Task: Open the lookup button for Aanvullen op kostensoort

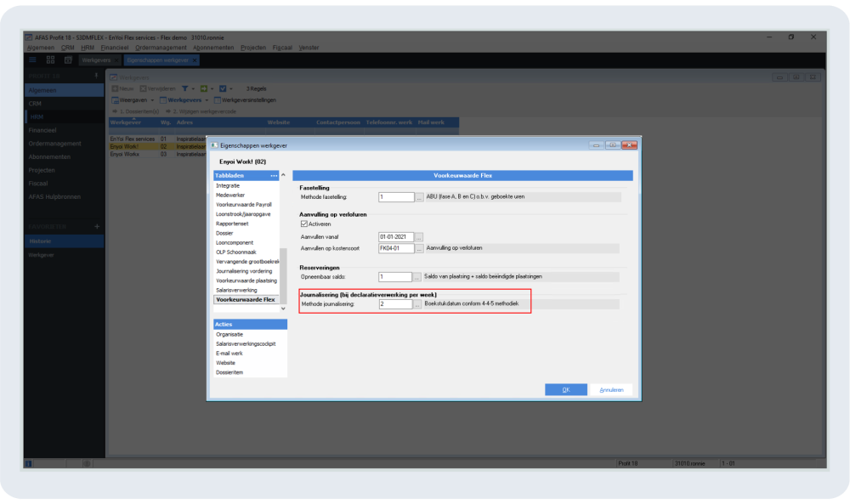Action: click(x=419, y=249)
